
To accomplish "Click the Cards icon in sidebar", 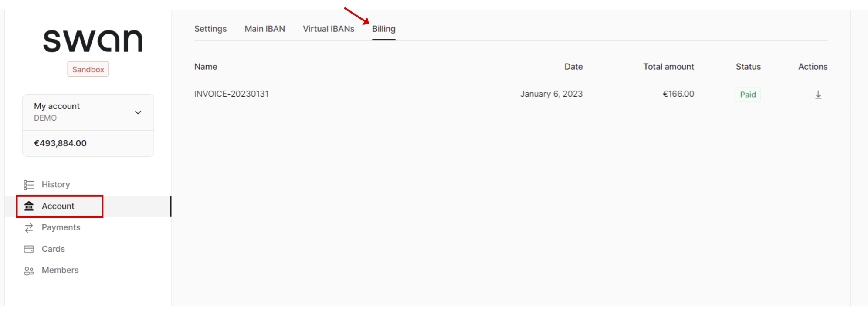I will pos(29,249).
